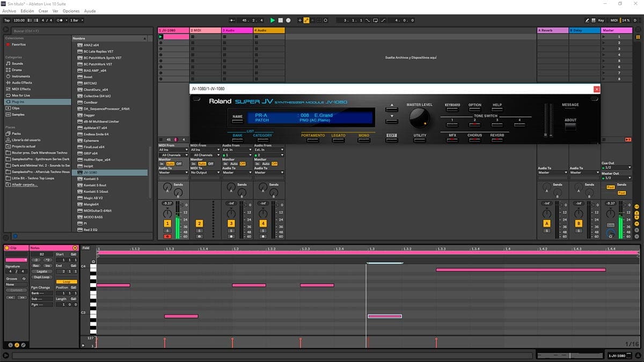
Task: Toggle Key map mode
Action: [600, 20]
